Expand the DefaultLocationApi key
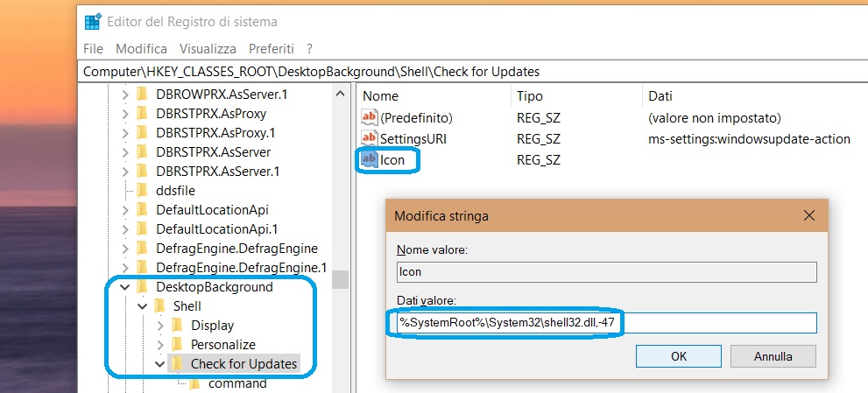868x393 pixels. coord(125,210)
